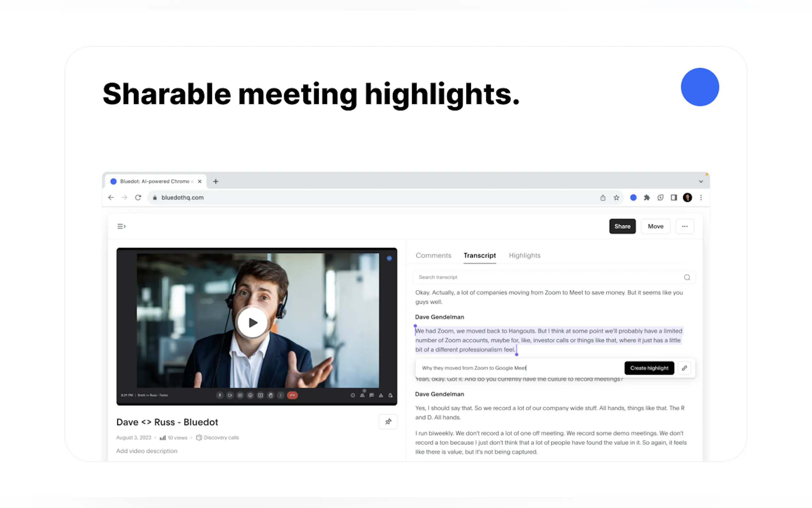
Task: Click the extension icon left of the side panel
Action: tap(660, 198)
